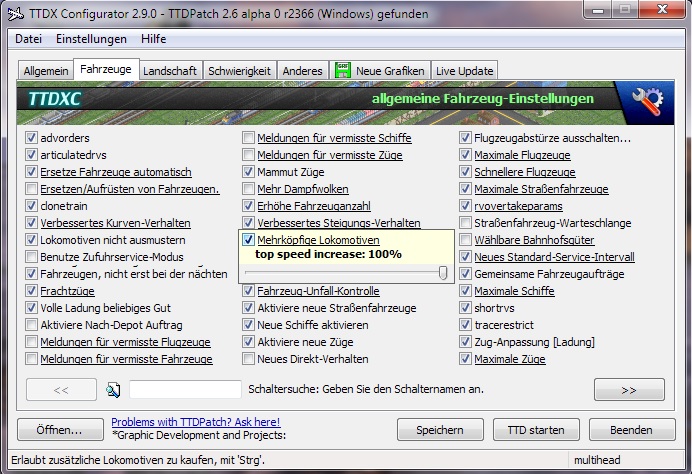The width and height of the screenshot is (692, 474).
Task: Open the Einstellungen menu
Action: (x=91, y=39)
